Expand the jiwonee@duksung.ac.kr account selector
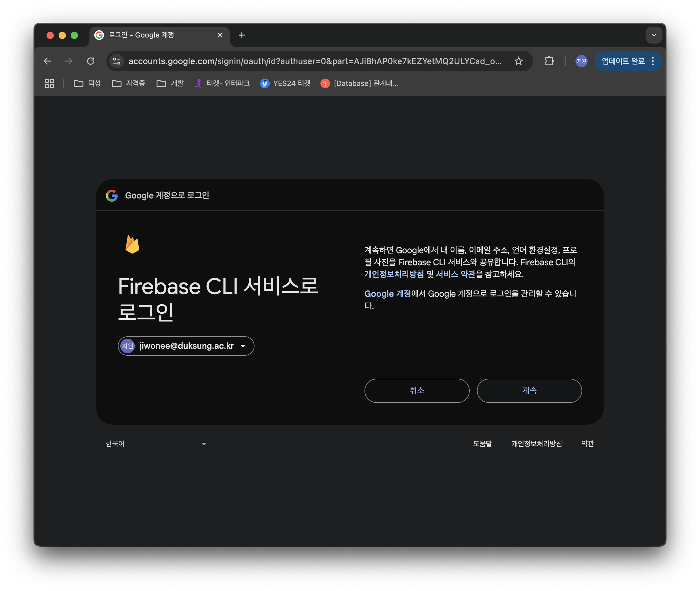700x591 pixels. pos(186,346)
